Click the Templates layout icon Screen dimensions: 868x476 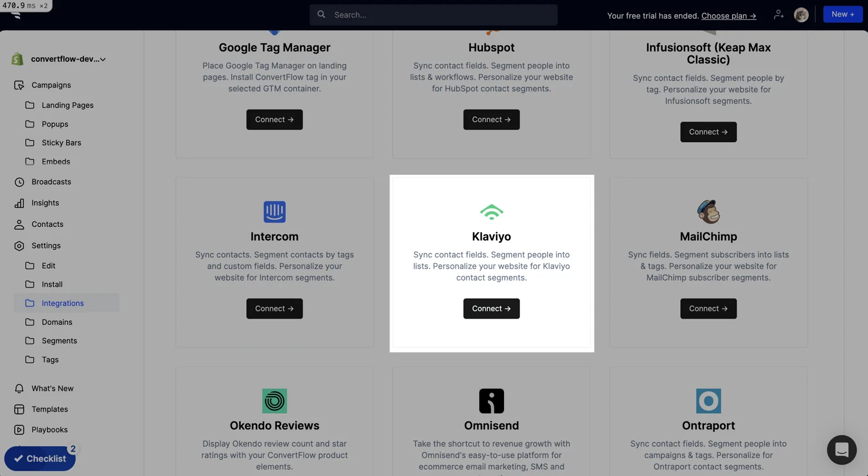[19, 409]
